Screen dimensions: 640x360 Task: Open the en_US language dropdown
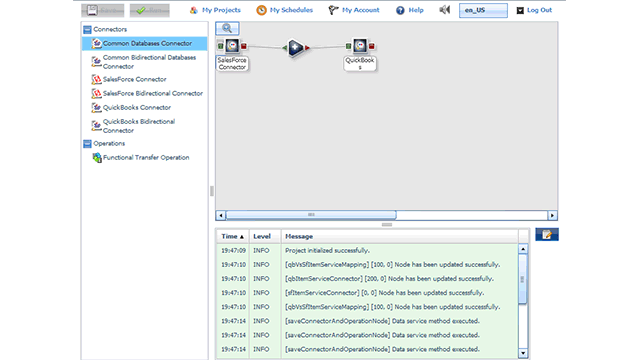pyautogui.click(x=483, y=10)
